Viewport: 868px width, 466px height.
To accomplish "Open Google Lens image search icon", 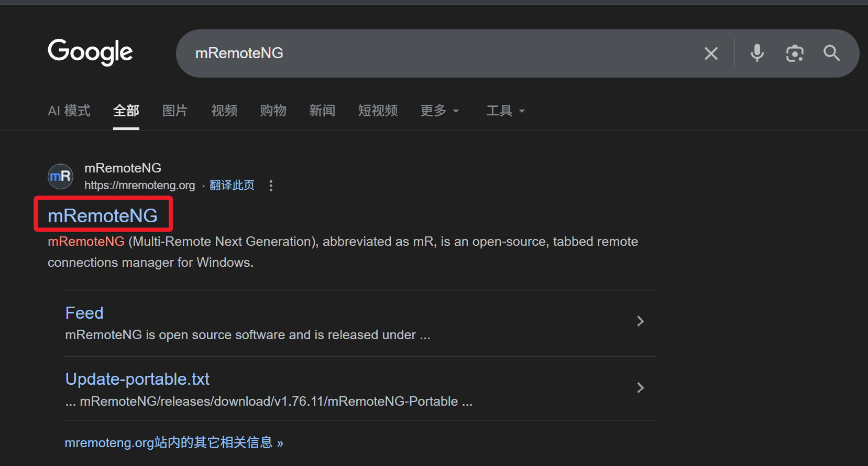I will click(795, 53).
